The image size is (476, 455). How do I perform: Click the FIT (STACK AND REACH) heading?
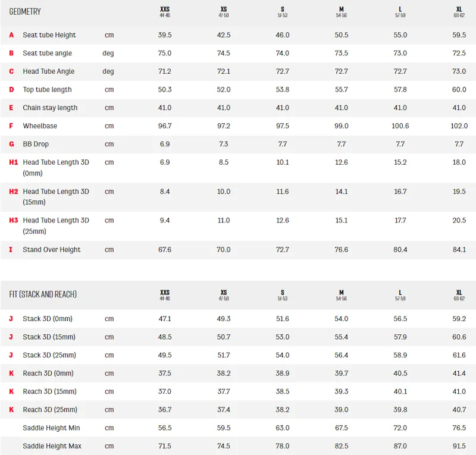(x=43, y=294)
